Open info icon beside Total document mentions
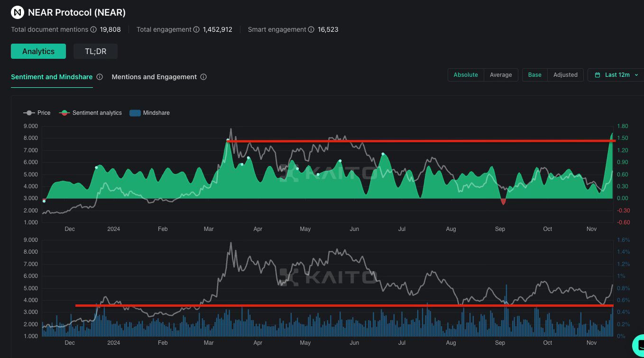Image resolution: width=644 pixels, height=358 pixels. pos(93,29)
